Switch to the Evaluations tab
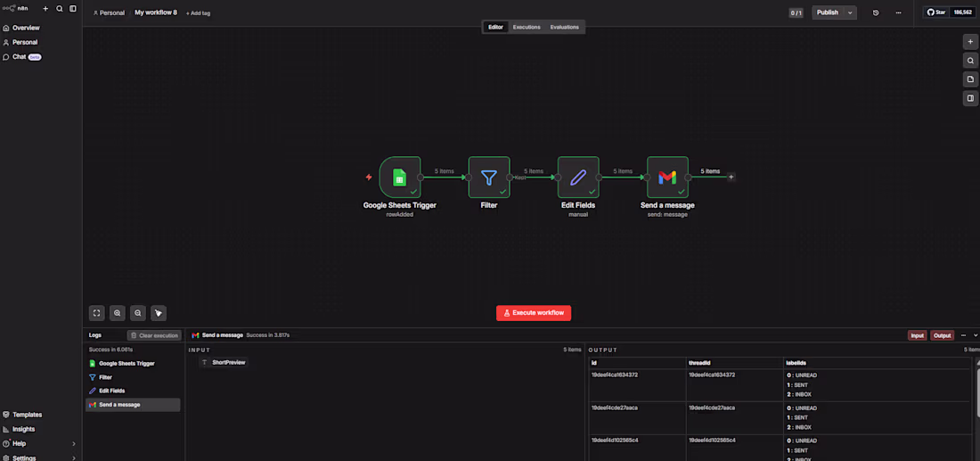This screenshot has height=461, width=980. pyautogui.click(x=564, y=27)
